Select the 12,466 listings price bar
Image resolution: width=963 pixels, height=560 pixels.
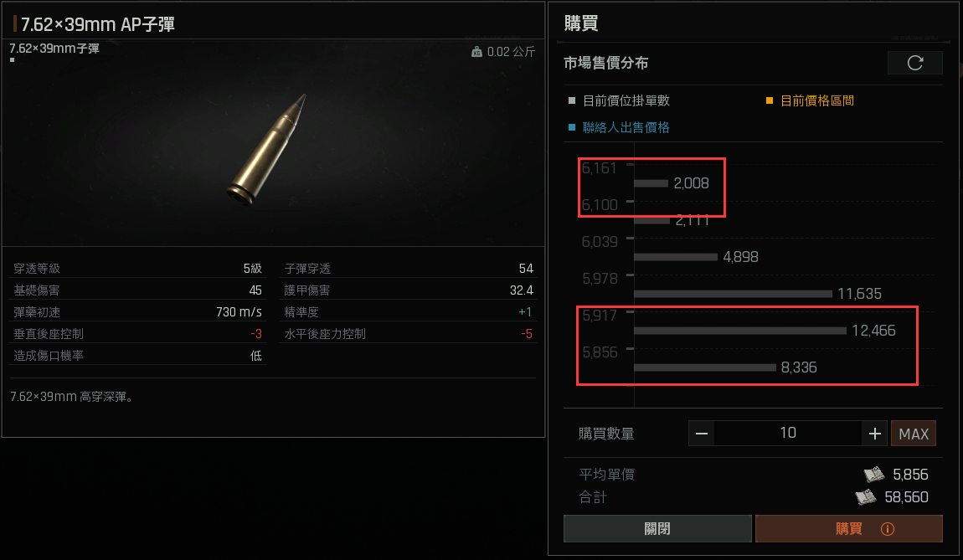739,331
